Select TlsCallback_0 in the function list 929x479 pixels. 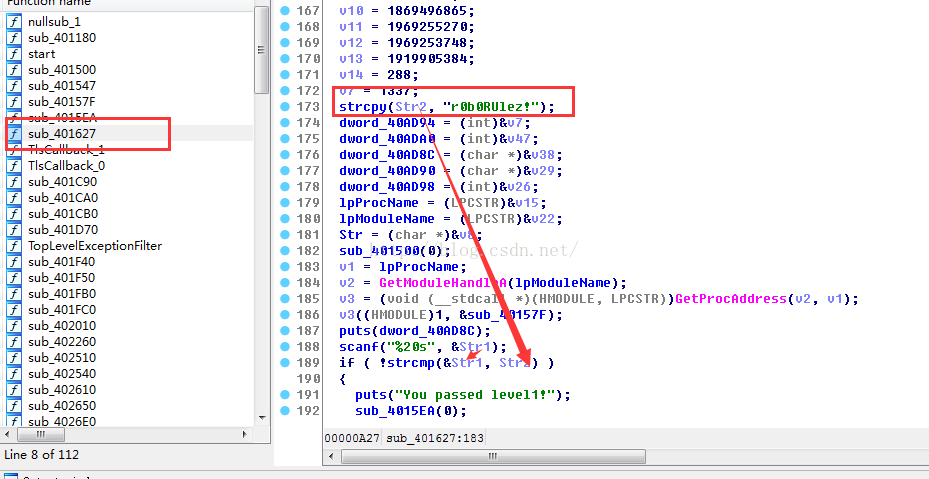point(66,166)
